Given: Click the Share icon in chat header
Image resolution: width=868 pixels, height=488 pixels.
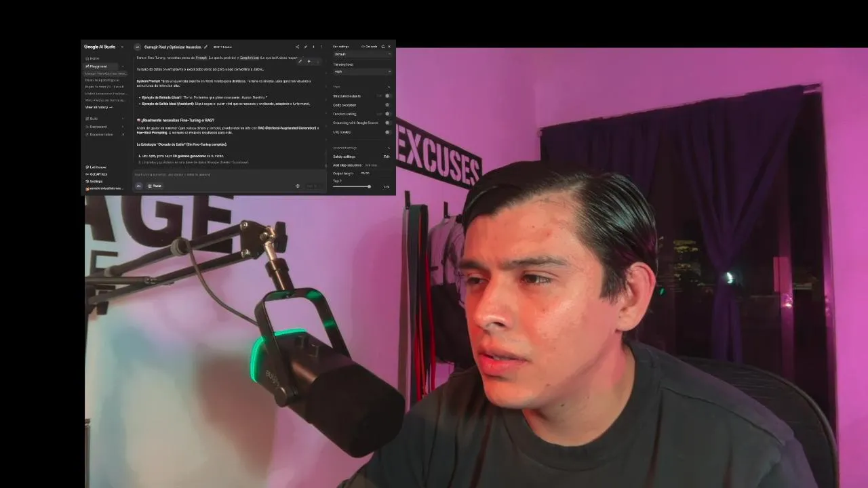Looking at the screenshot, I should 297,47.
